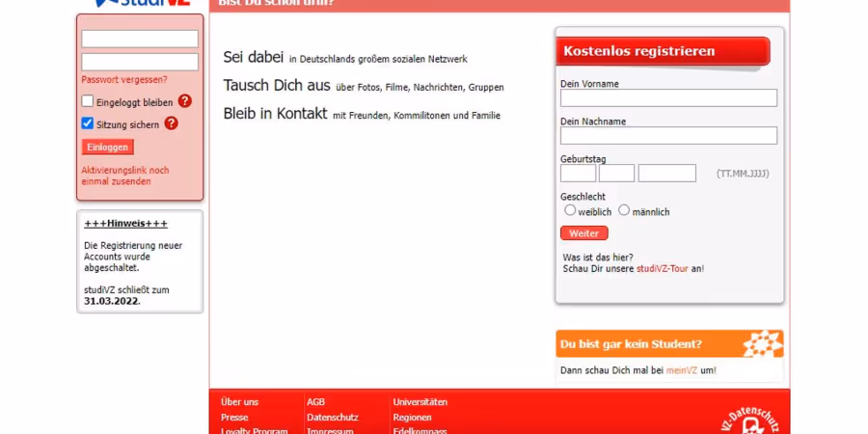Image resolution: width=868 pixels, height=434 pixels.
Task: Click the Einloggen button
Action: coord(107,147)
